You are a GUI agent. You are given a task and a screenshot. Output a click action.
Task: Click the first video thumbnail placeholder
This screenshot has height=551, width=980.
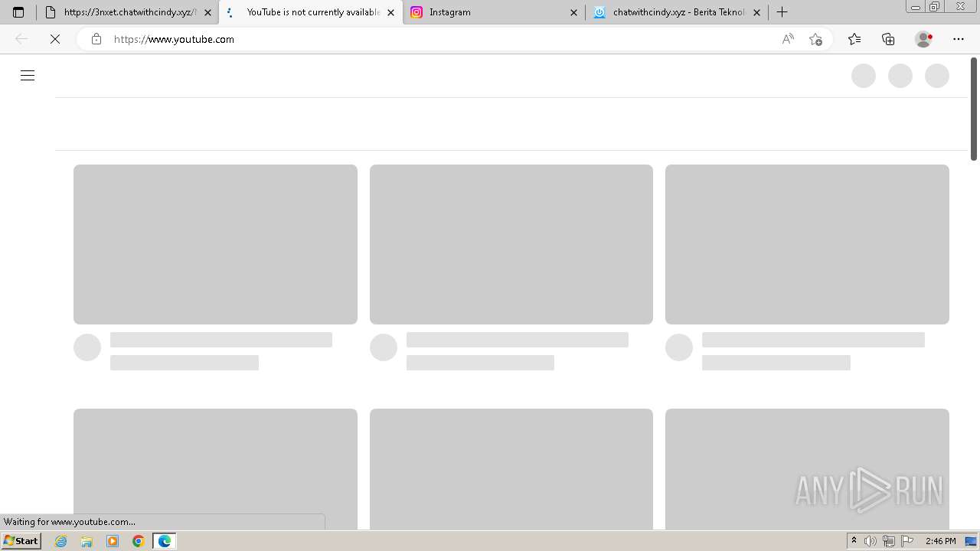pos(215,244)
